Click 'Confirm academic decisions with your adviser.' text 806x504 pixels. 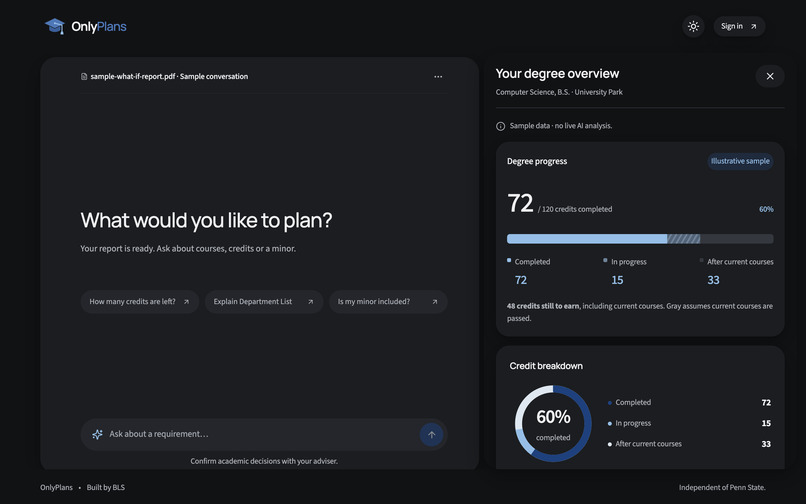click(x=264, y=461)
